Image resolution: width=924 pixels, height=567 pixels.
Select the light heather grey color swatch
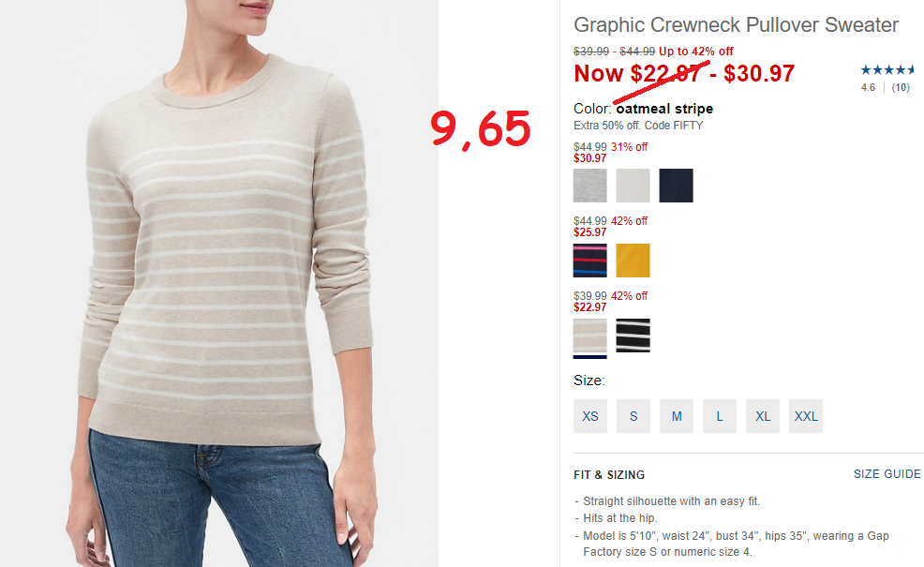(x=589, y=185)
